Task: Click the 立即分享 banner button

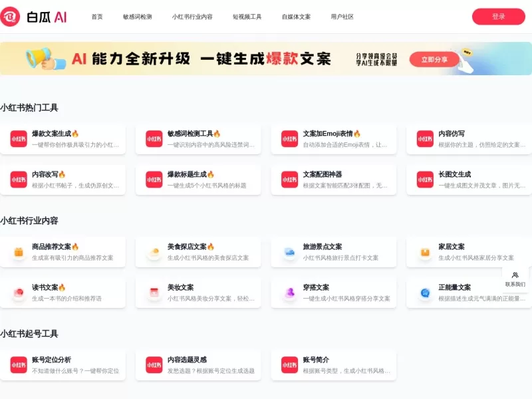Action: (435, 59)
